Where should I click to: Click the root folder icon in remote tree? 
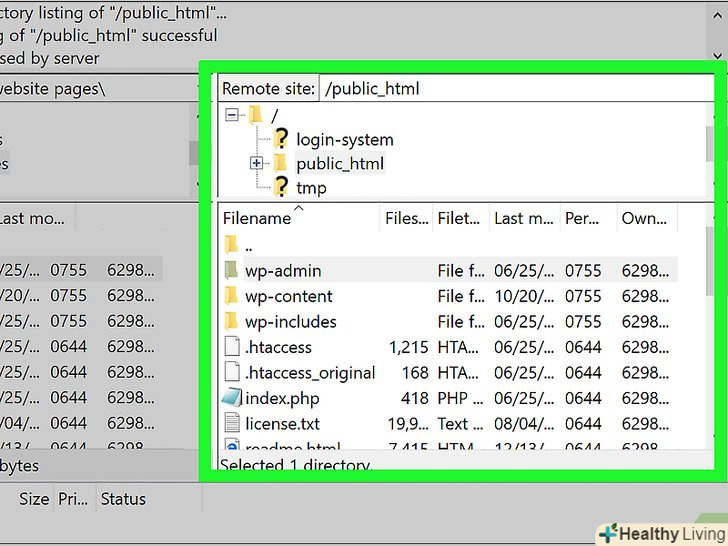click(x=255, y=115)
